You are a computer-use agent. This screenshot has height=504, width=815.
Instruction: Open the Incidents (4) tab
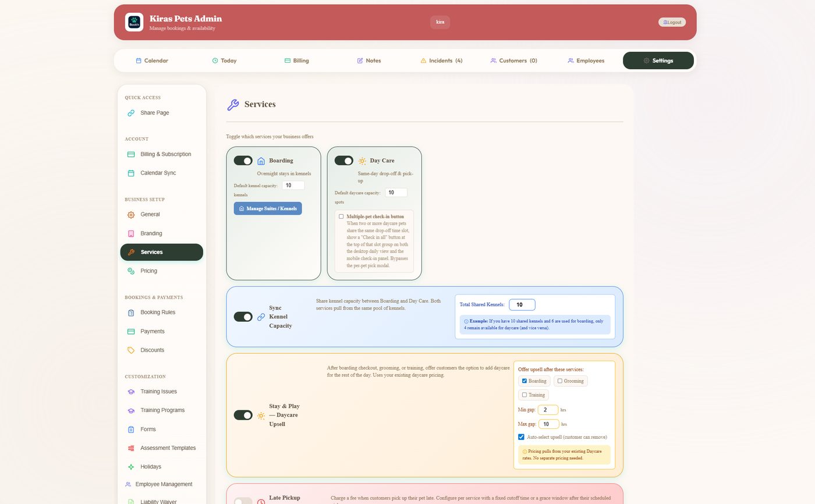441,61
